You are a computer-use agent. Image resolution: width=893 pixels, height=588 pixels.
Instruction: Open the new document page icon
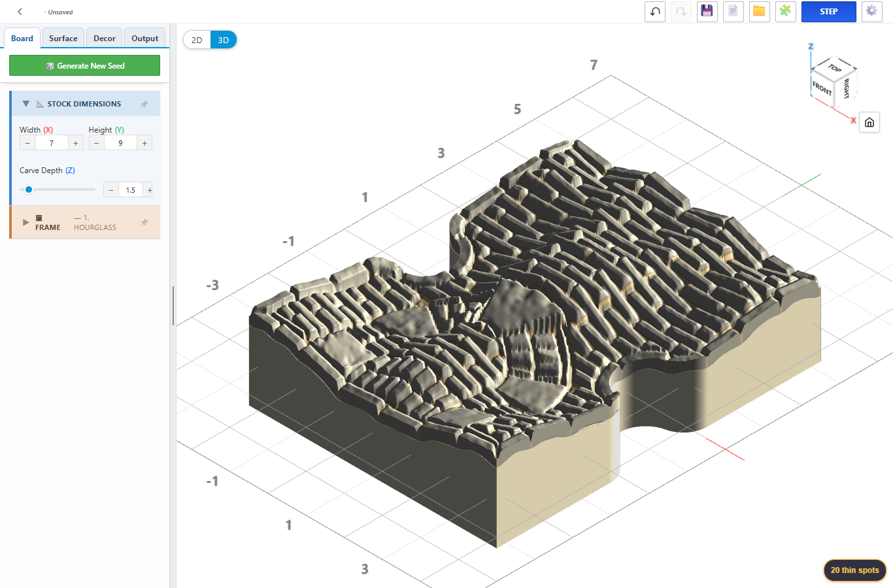pos(733,12)
